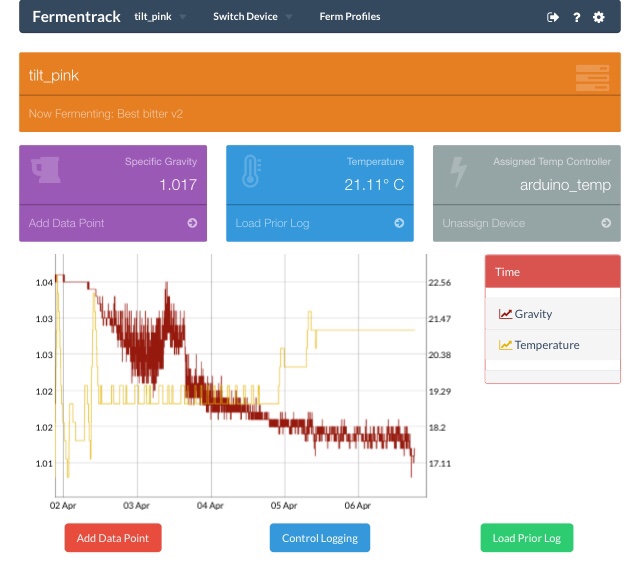
Task: Open settings with the gear icon
Action: click(x=598, y=17)
